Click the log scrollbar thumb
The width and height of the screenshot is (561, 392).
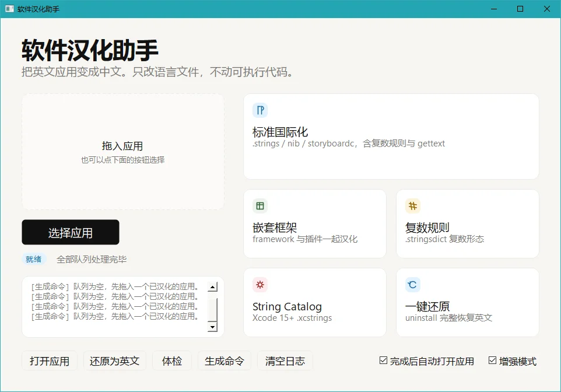point(212,310)
